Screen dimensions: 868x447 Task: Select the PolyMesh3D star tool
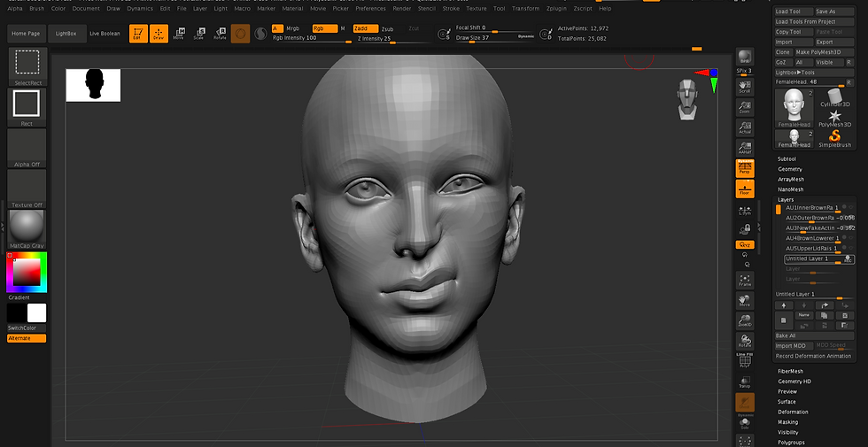tap(834, 119)
